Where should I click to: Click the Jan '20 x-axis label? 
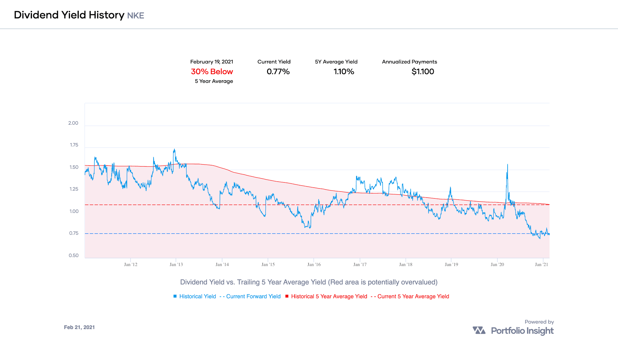[497, 265]
